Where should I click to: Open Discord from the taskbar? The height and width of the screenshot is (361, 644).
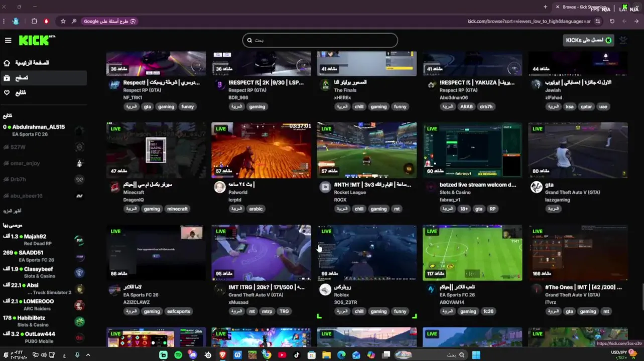click(x=193, y=355)
